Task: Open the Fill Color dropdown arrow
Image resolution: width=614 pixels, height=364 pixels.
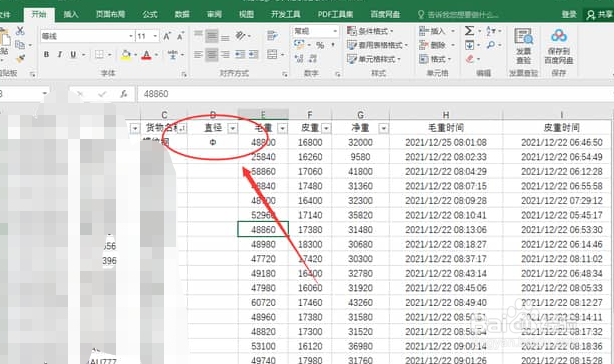Action: (x=135, y=55)
